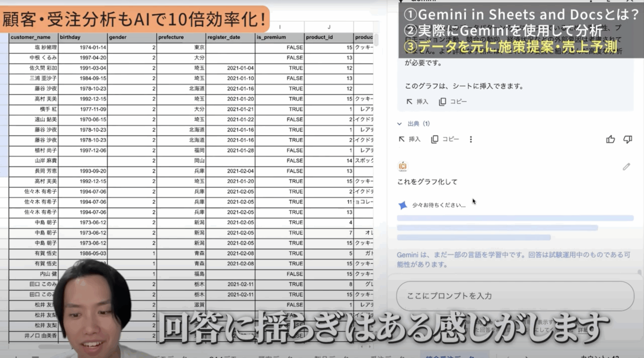Click the sheet horizontal scrollbar thumb

(54, 347)
